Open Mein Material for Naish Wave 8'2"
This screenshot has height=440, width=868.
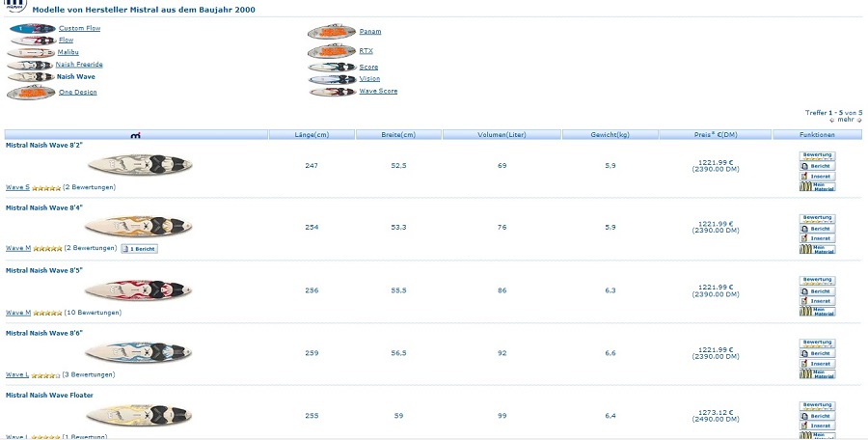[817, 186]
